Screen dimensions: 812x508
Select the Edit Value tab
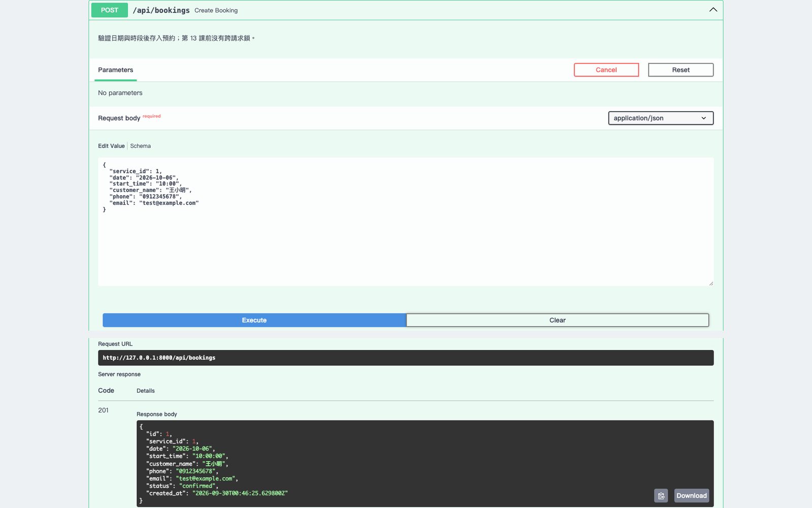tap(111, 146)
